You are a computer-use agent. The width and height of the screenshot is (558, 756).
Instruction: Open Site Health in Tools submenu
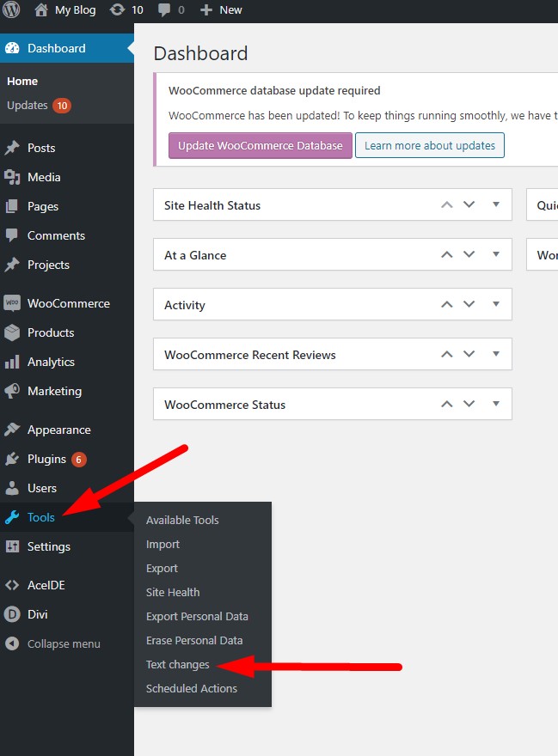[x=173, y=593]
